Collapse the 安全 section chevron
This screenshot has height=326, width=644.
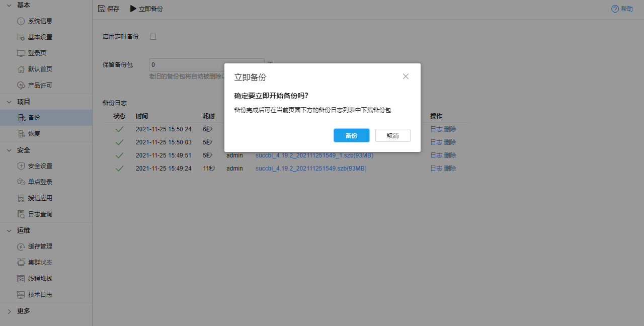point(9,150)
